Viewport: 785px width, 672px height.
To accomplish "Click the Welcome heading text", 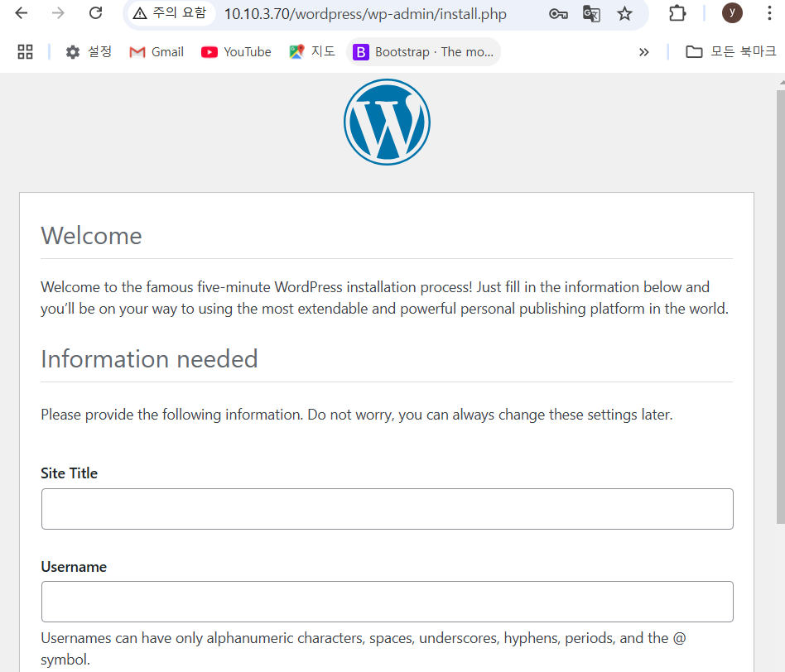I will click(x=91, y=236).
